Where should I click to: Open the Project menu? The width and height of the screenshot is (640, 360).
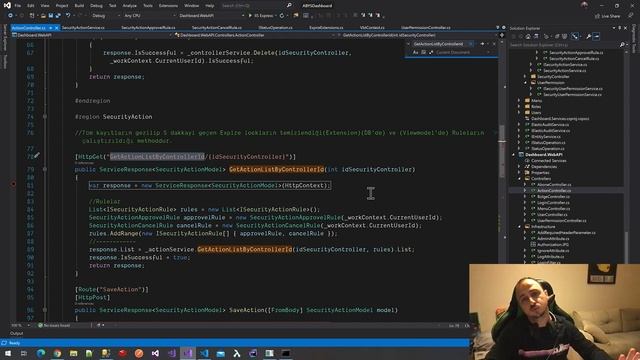point(62,6)
